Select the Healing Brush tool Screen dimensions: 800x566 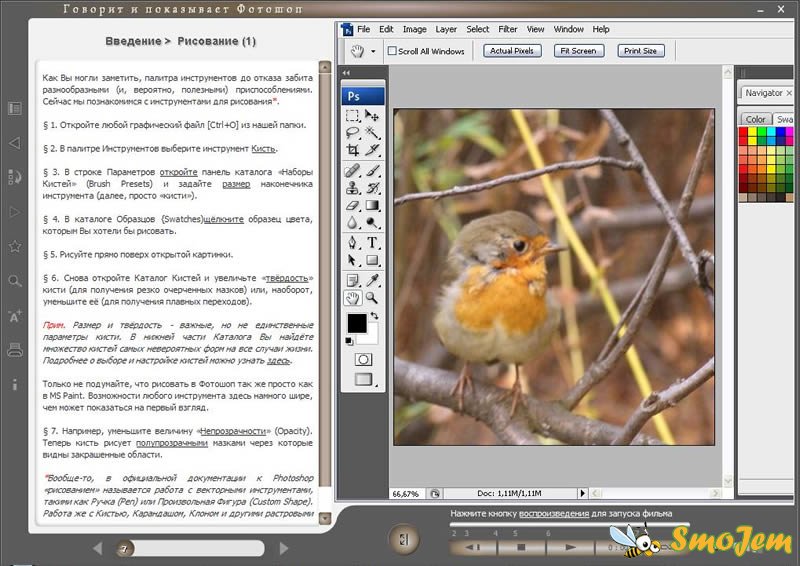coord(352,170)
